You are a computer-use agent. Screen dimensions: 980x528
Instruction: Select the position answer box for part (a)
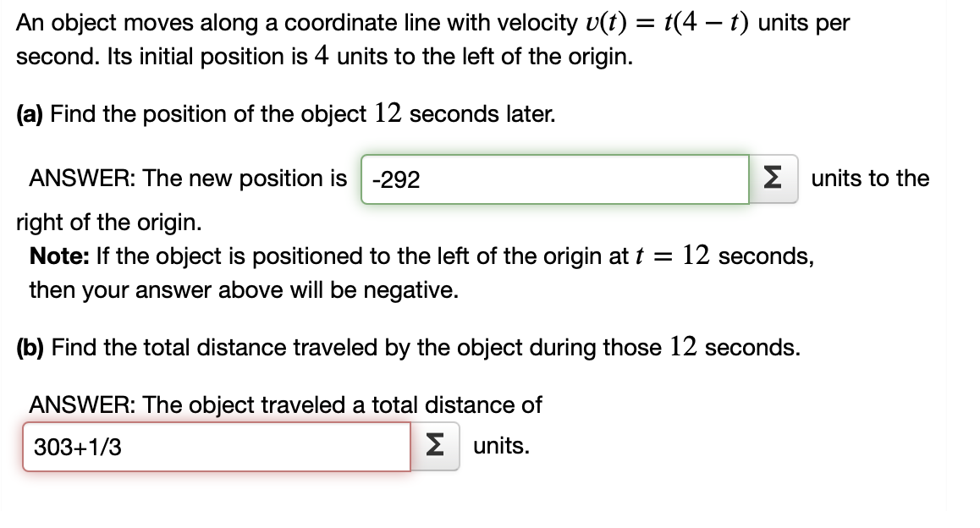554,179
